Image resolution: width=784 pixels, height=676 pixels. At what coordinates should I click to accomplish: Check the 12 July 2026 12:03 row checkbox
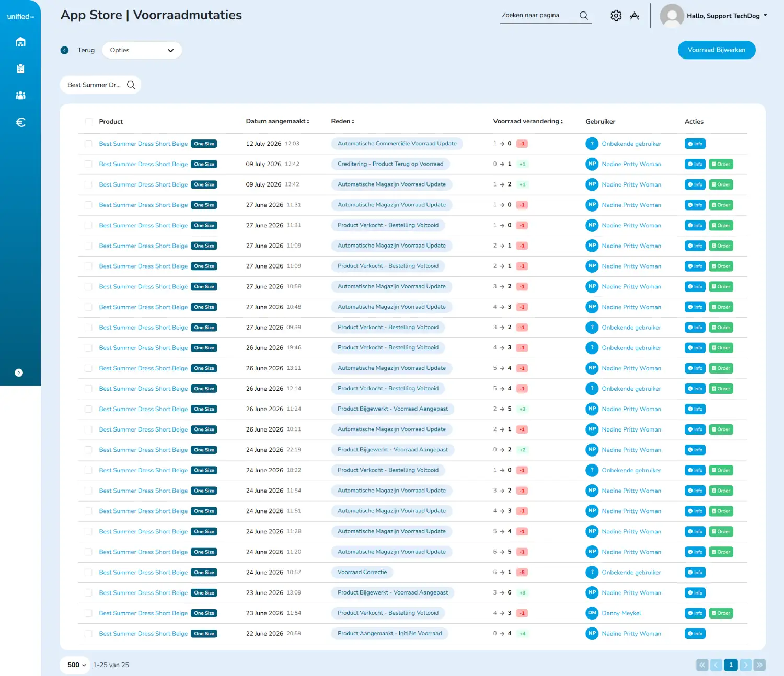[x=88, y=144]
